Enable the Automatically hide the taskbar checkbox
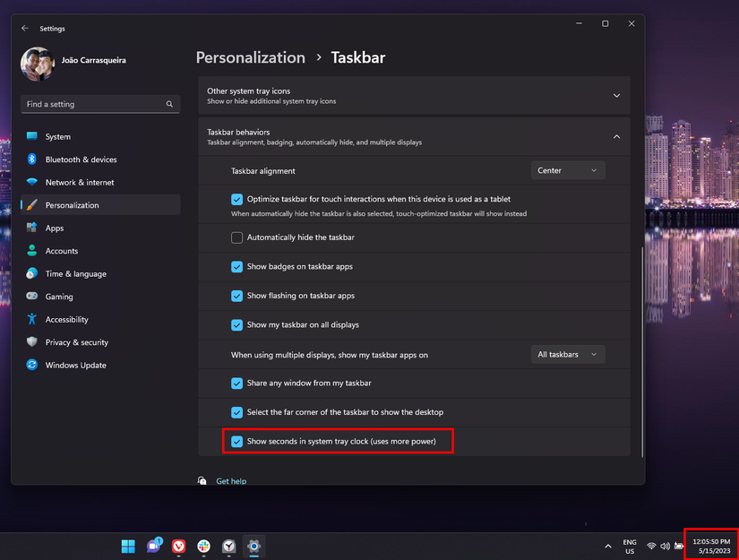The width and height of the screenshot is (739, 560). click(236, 237)
